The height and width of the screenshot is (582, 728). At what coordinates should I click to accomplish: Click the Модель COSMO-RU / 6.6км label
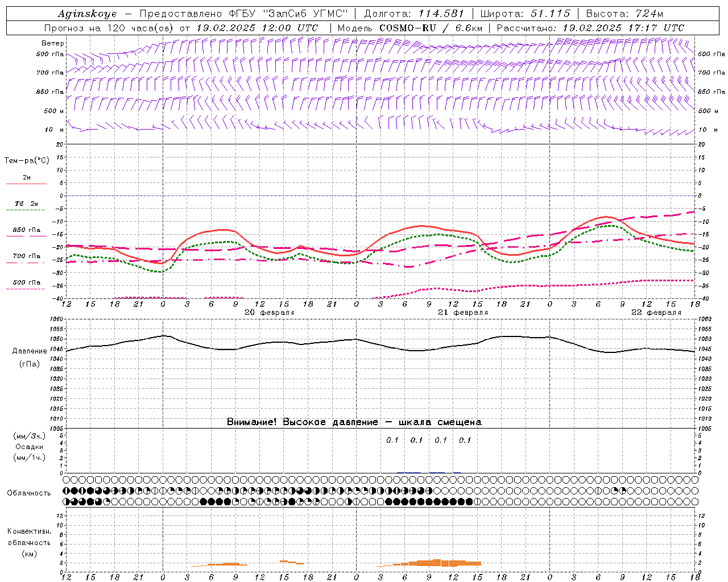[x=409, y=28]
